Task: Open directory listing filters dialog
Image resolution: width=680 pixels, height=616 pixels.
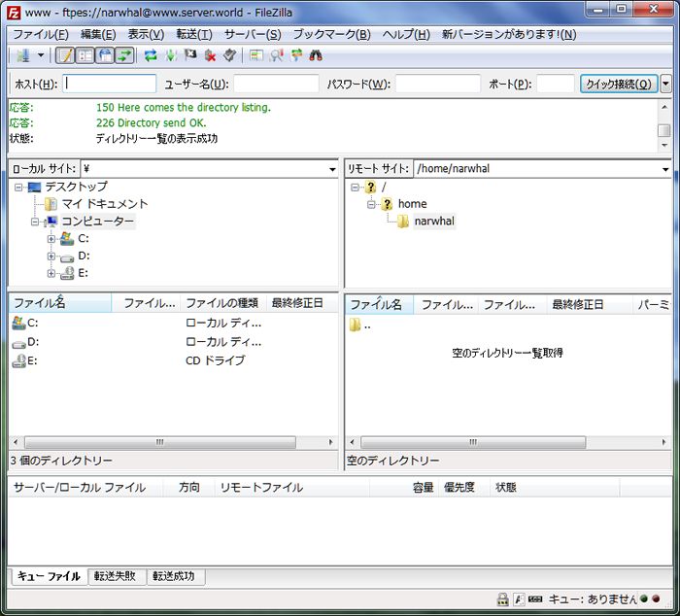Action: [255, 55]
